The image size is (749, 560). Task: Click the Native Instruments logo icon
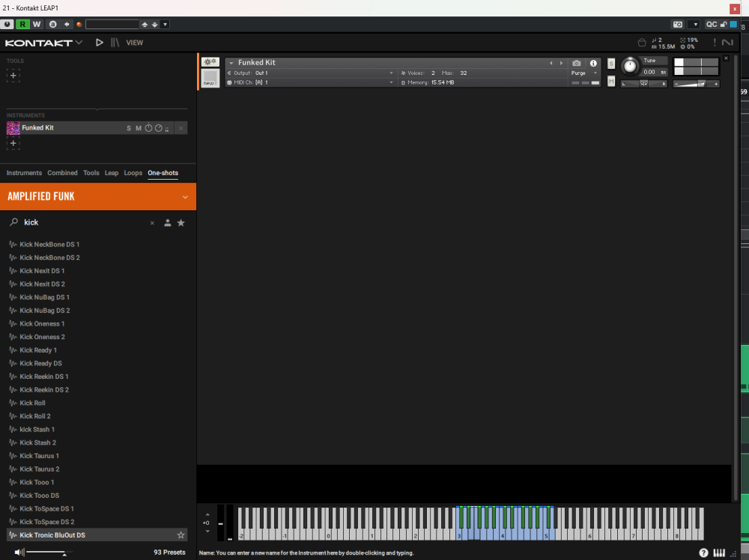pyautogui.click(x=727, y=43)
